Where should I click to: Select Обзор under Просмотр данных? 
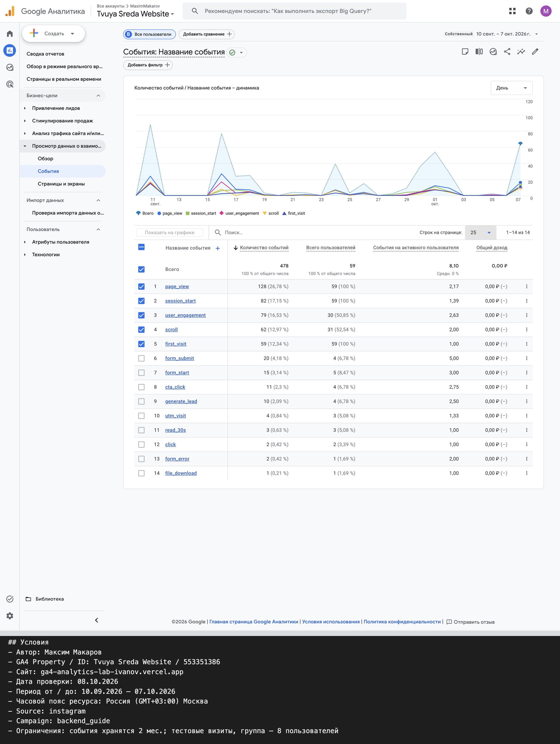point(45,158)
